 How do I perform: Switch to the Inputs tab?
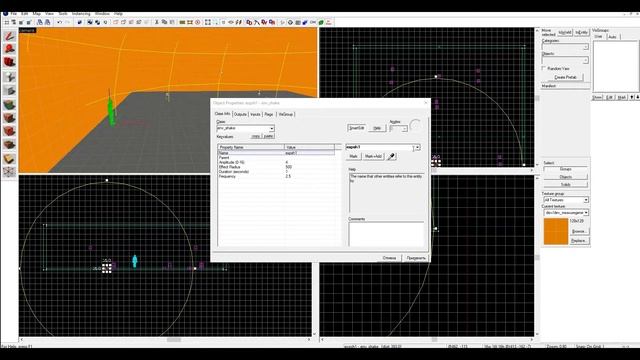pyautogui.click(x=255, y=115)
